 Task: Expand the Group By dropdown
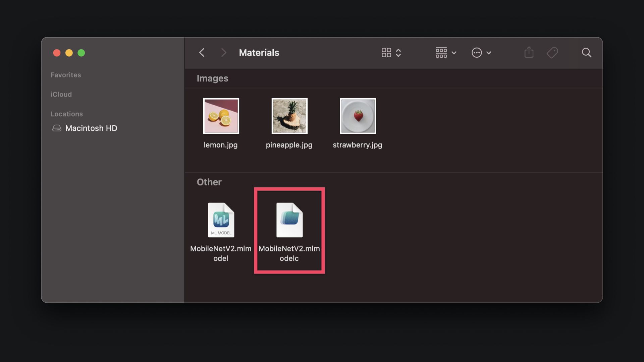point(446,53)
